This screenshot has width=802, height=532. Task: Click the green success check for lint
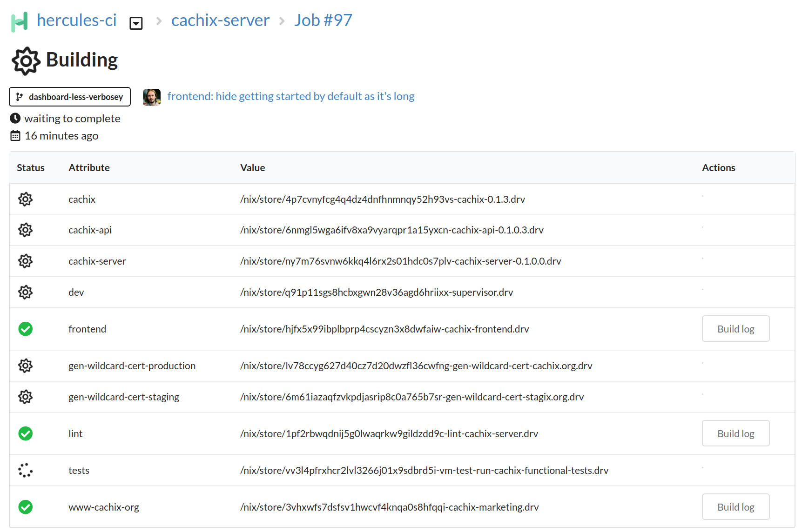click(x=26, y=433)
